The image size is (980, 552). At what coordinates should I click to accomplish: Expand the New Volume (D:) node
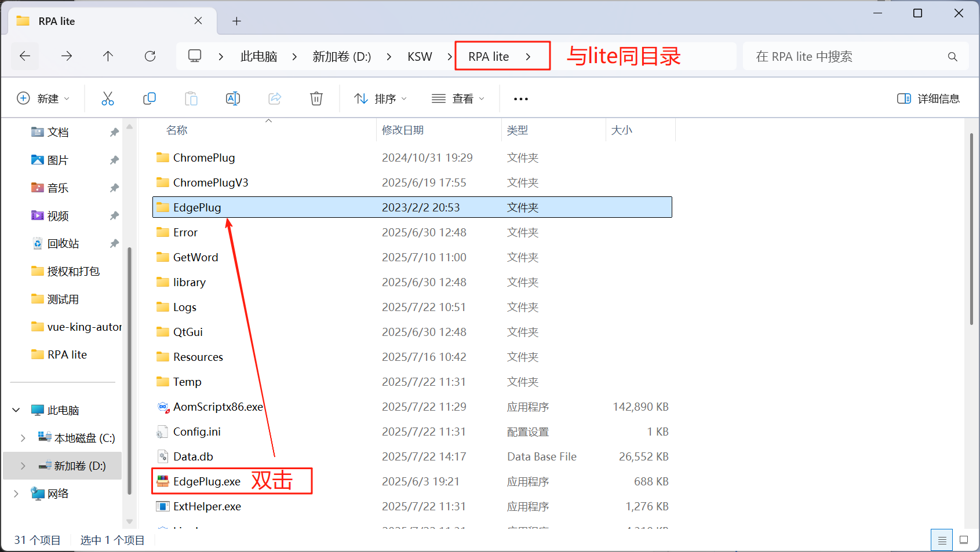[23, 466]
